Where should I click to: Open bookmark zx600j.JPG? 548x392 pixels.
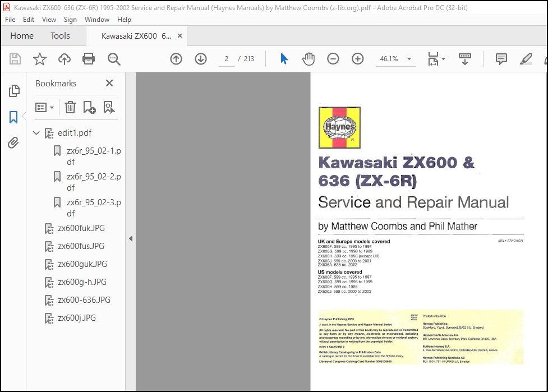click(x=76, y=318)
